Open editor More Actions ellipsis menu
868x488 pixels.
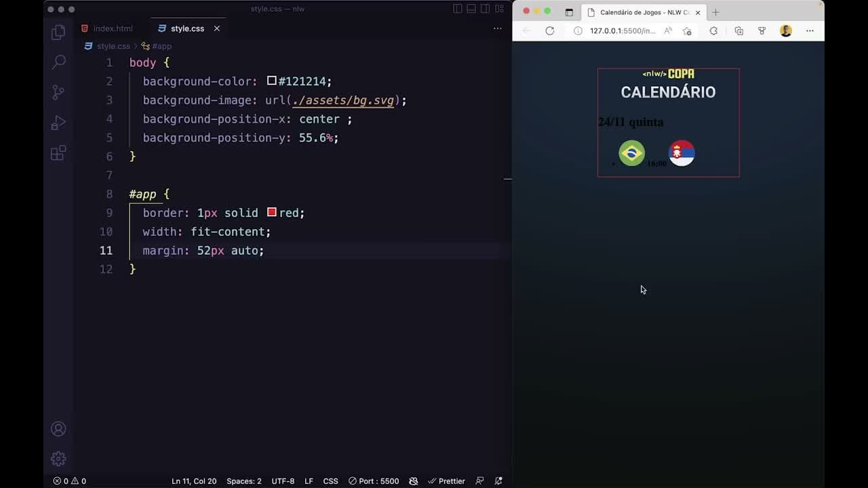pyautogui.click(x=498, y=28)
